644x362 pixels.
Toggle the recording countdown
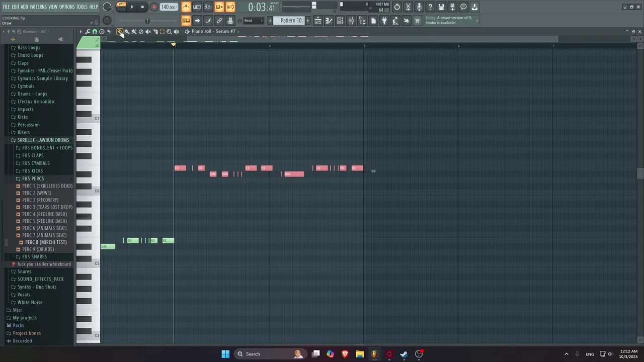[x=208, y=7]
